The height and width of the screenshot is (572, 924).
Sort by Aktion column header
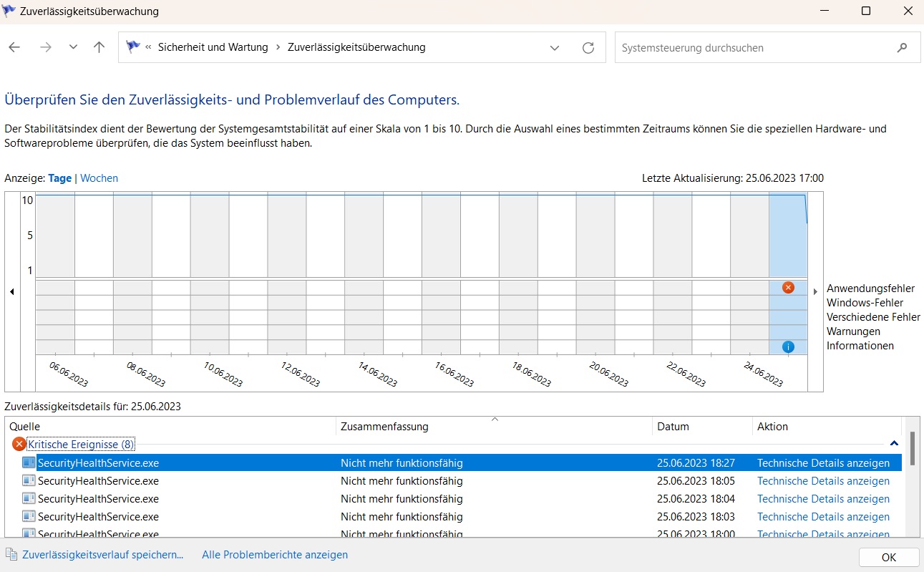(x=827, y=426)
